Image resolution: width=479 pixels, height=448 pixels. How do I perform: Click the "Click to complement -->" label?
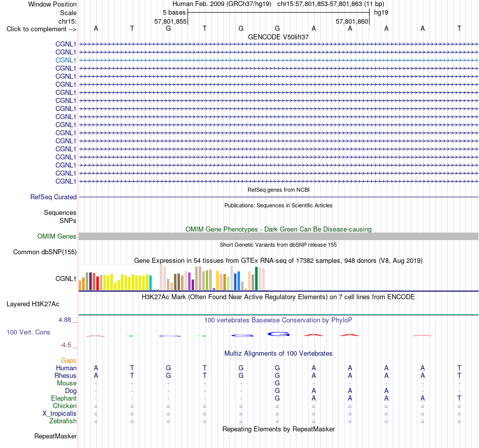pos(41,29)
